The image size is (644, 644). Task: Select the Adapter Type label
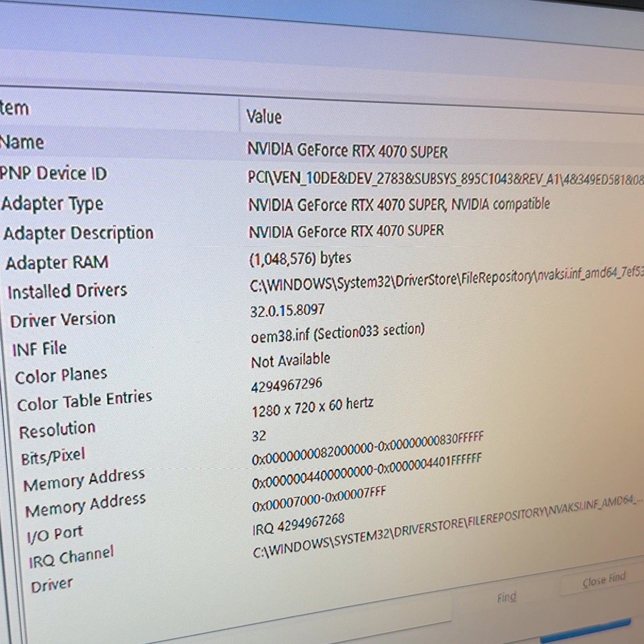point(53,204)
